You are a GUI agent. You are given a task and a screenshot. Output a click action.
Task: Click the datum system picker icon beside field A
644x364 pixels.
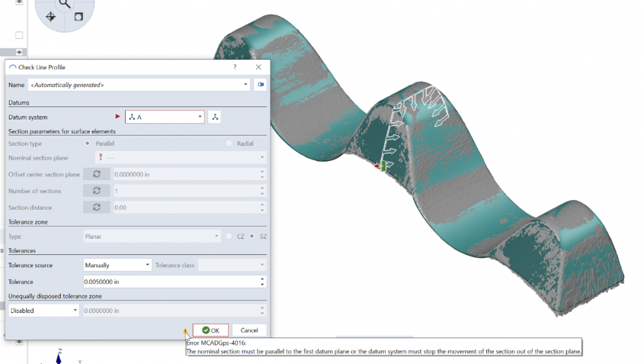pos(215,117)
